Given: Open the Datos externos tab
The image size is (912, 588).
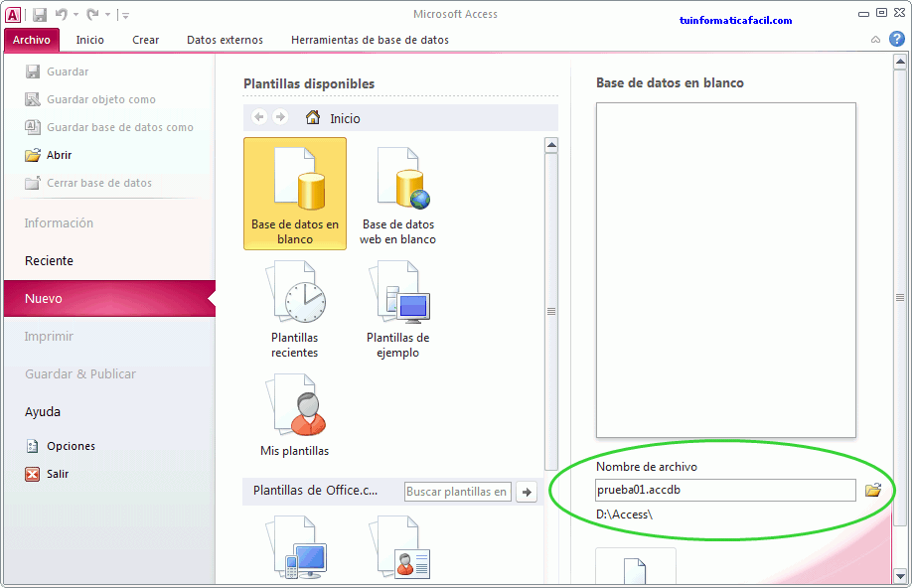Looking at the screenshot, I should pos(225,40).
